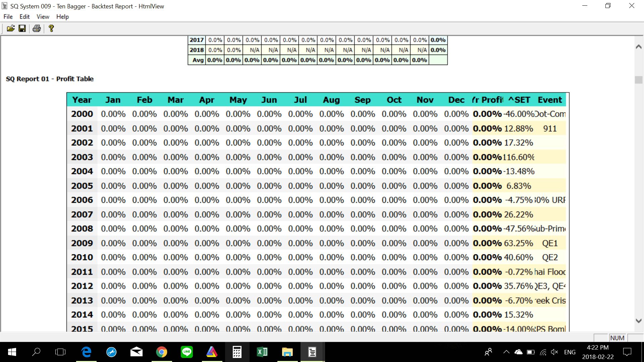The height and width of the screenshot is (362, 644).
Task: Open LINE app from taskbar
Action: (186, 352)
